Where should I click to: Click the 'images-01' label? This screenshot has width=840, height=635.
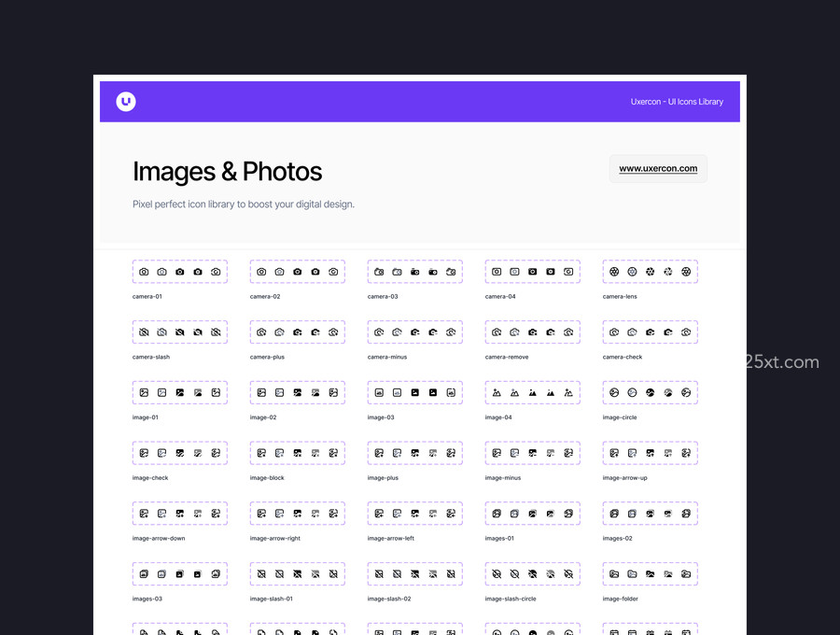click(499, 539)
